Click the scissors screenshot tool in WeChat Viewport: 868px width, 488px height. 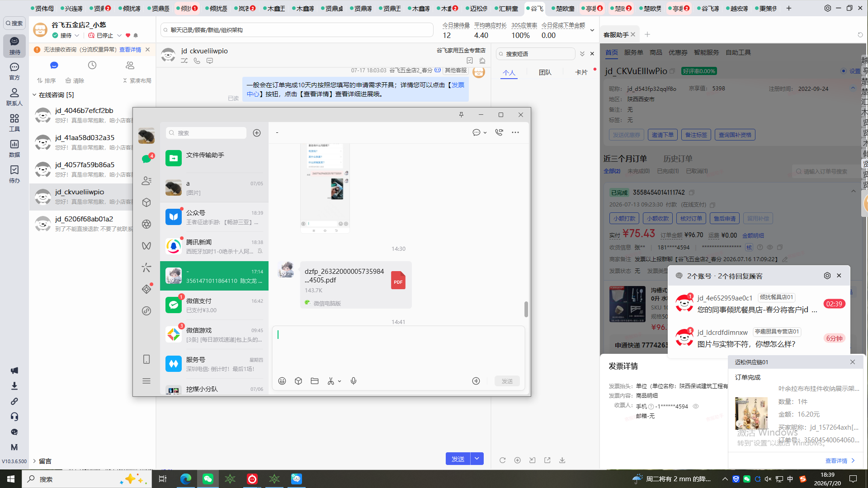point(331,381)
